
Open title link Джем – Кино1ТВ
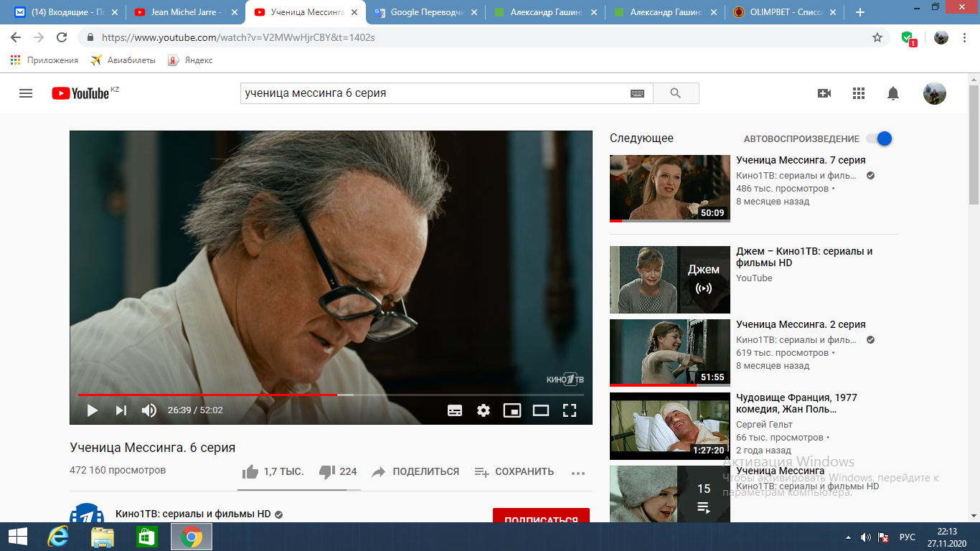click(x=804, y=257)
